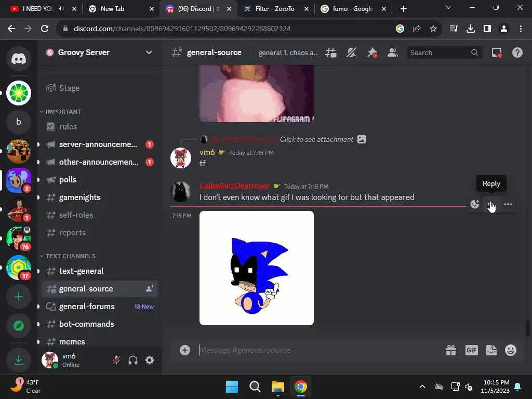Open Discord direct messages home icon
Image resolution: width=532 pixels, height=399 pixels.
pos(19,59)
